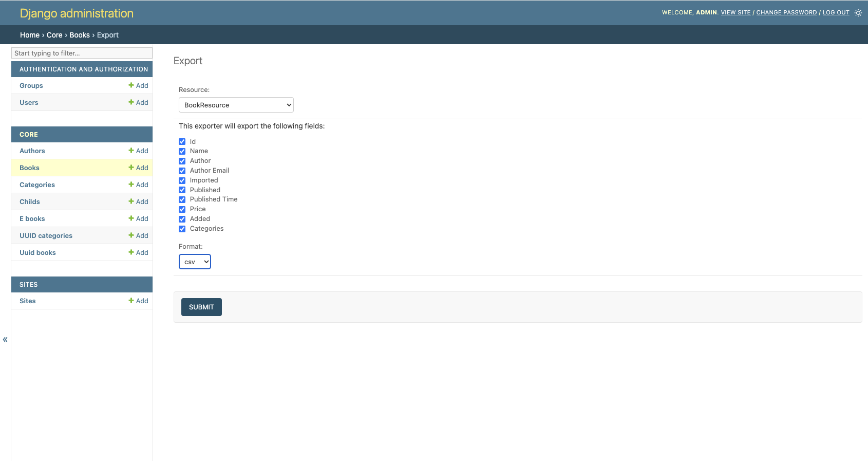
Task: Click the Add link next to Groups
Action: pos(138,85)
